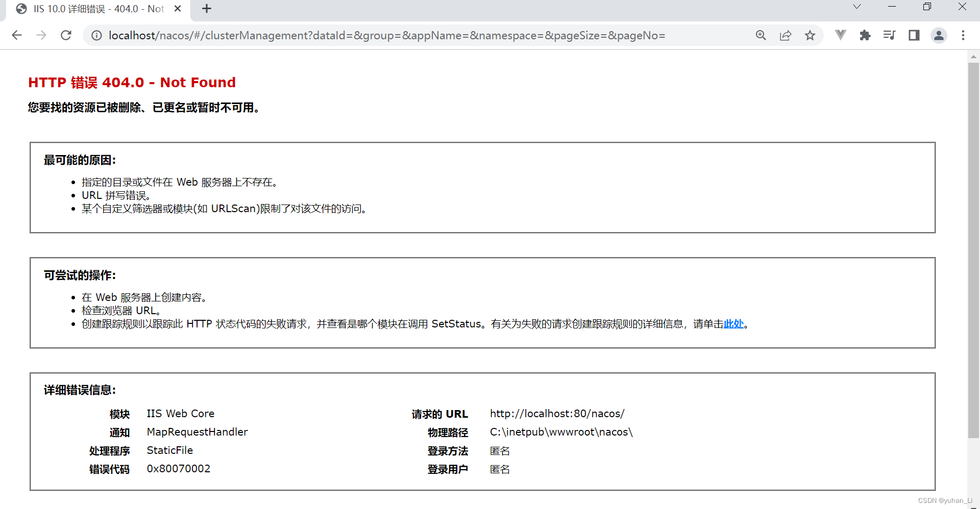Open the media control playlist icon
Image resolution: width=980 pixels, height=509 pixels.
[x=890, y=35]
